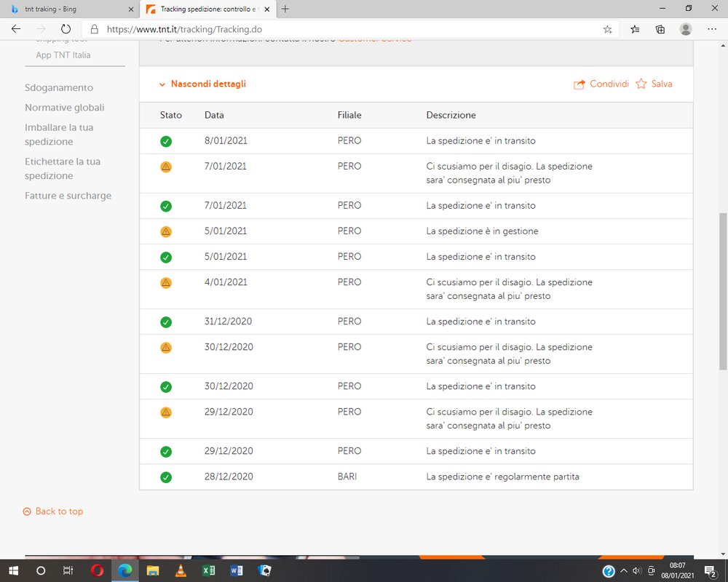The height and width of the screenshot is (582, 728).
Task: Click the Salva star icon
Action: (641, 84)
